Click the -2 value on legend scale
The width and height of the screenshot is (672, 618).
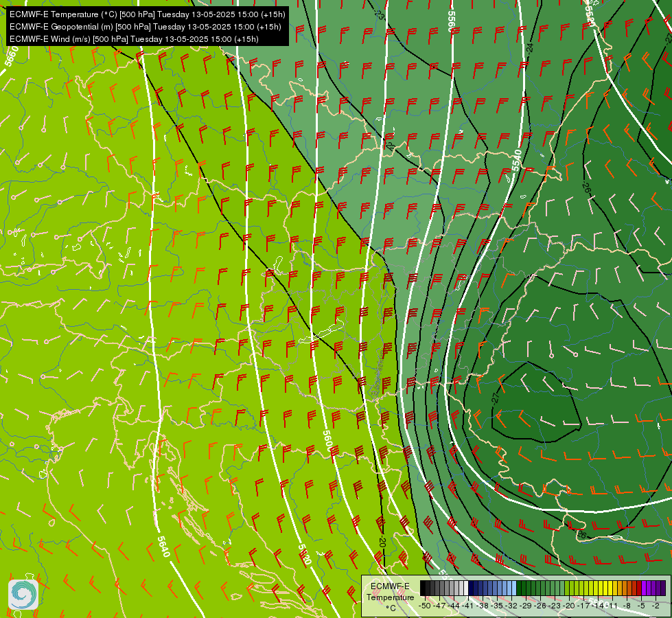point(656,606)
